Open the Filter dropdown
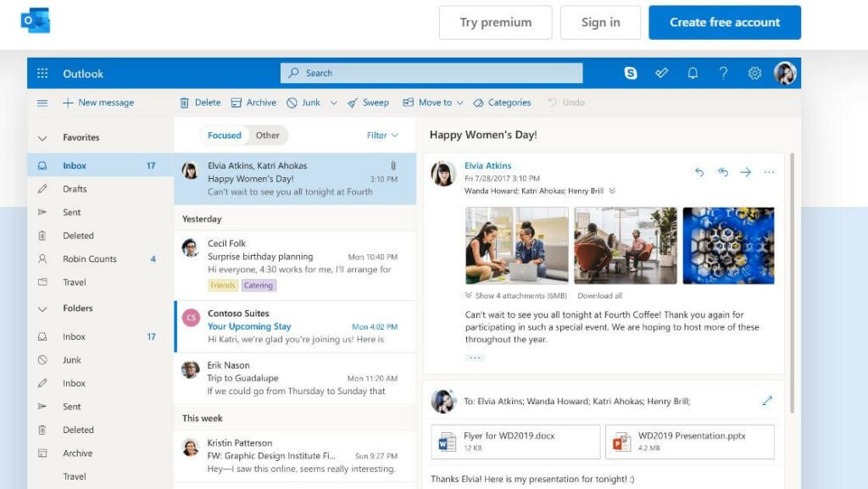868x489 pixels. pyautogui.click(x=380, y=135)
